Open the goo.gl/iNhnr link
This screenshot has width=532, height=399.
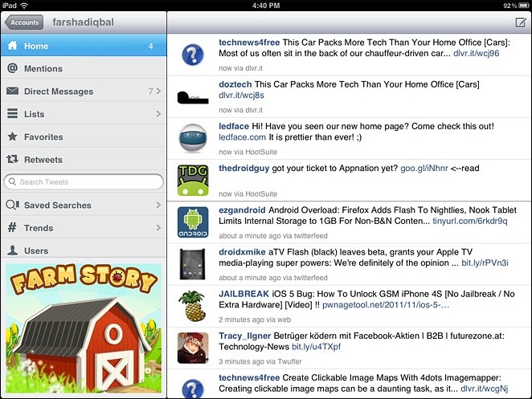pyautogui.click(x=424, y=169)
